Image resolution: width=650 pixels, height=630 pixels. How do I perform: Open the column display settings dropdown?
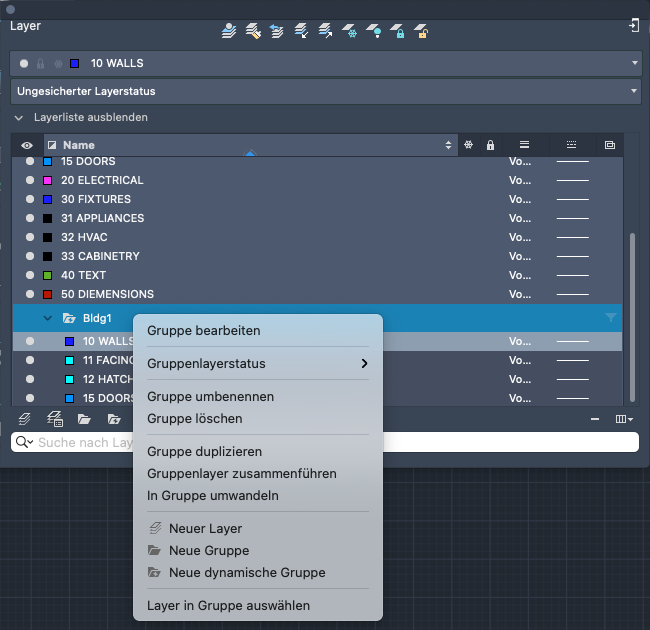[624, 419]
